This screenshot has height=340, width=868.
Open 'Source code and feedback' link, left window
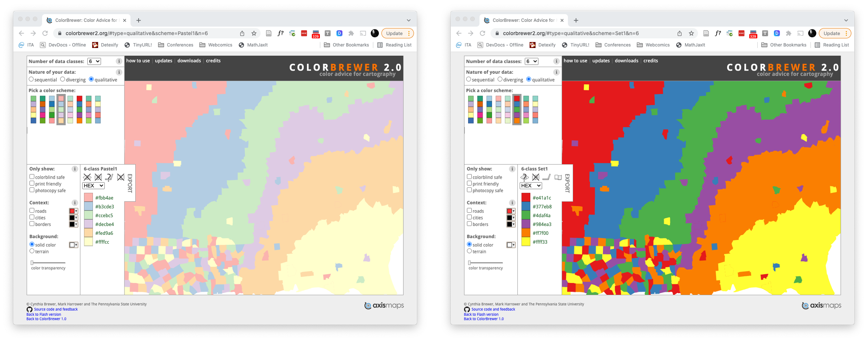pyautogui.click(x=56, y=309)
